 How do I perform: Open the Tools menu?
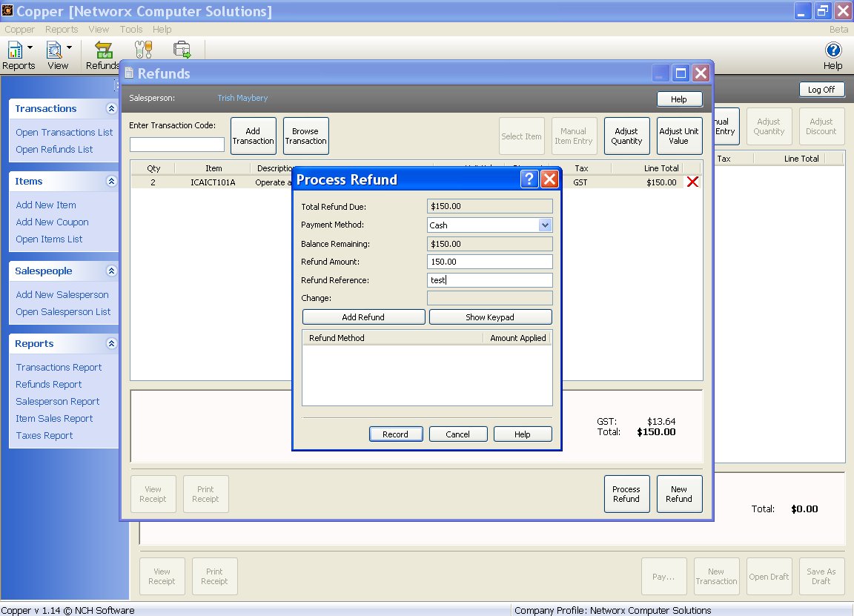coord(130,30)
